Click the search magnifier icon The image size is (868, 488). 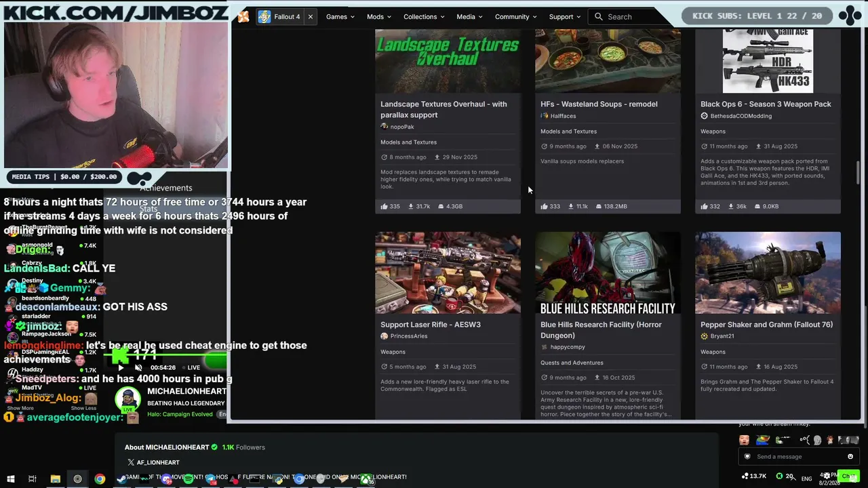tap(599, 17)
